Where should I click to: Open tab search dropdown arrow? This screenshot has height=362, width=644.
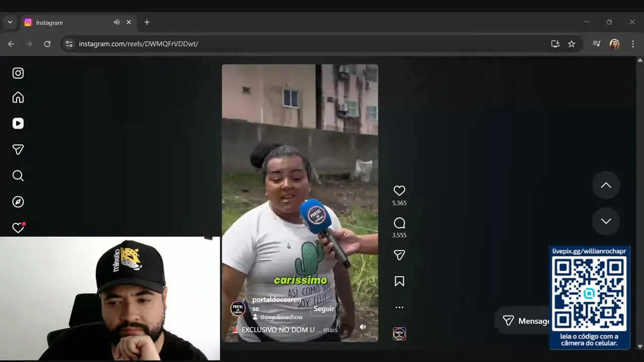[x=10, y=22]
